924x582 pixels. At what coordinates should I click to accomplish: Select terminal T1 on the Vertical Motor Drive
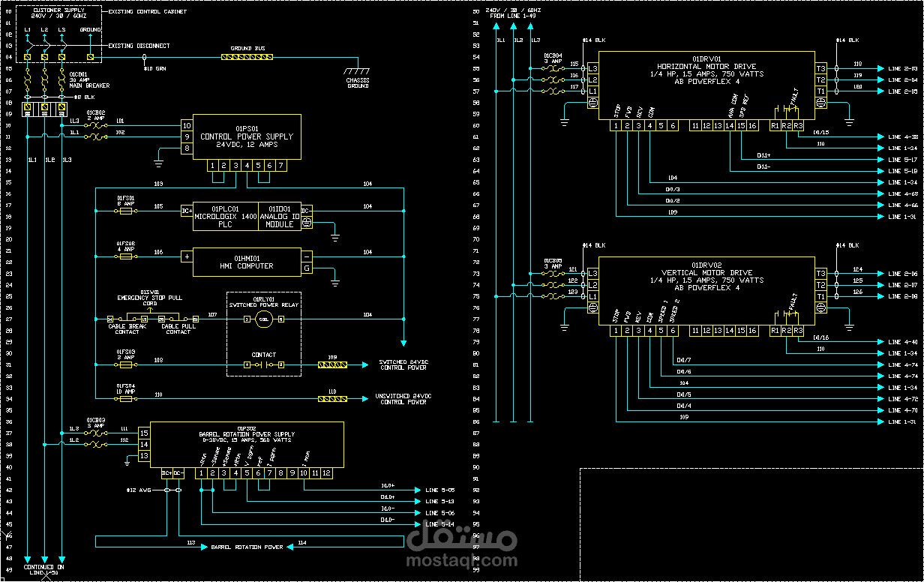pyautogui.click(x=820, y=296)
